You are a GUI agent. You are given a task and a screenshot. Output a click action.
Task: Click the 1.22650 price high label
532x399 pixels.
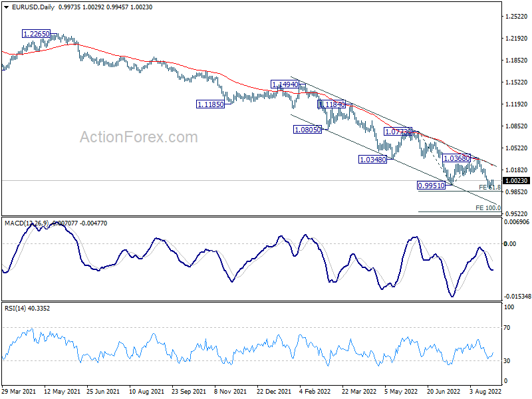click(x=36, y=33)
